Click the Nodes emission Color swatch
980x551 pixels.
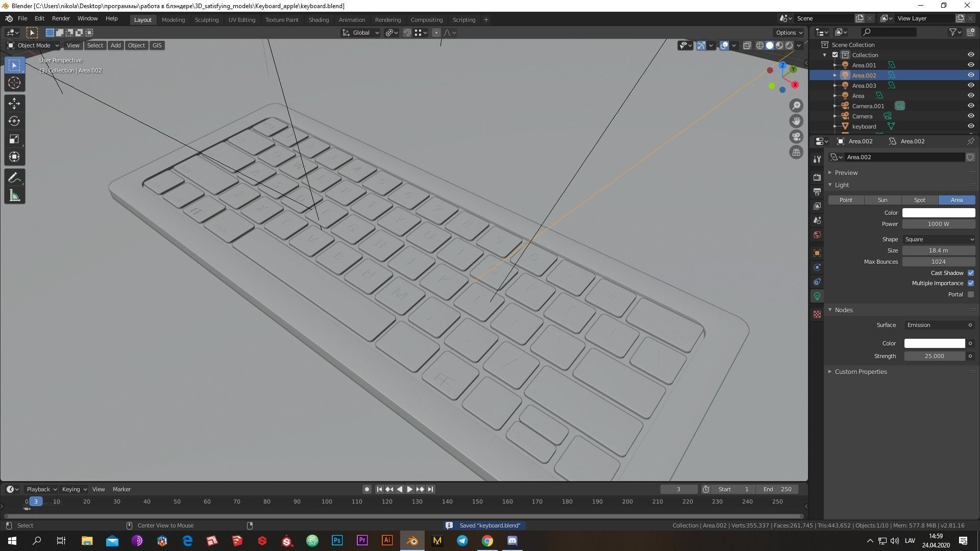[935, 343]
